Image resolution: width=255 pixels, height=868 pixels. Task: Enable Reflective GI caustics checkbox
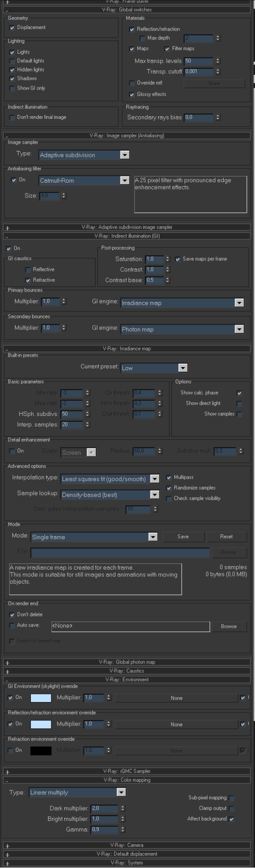point(28,270)
